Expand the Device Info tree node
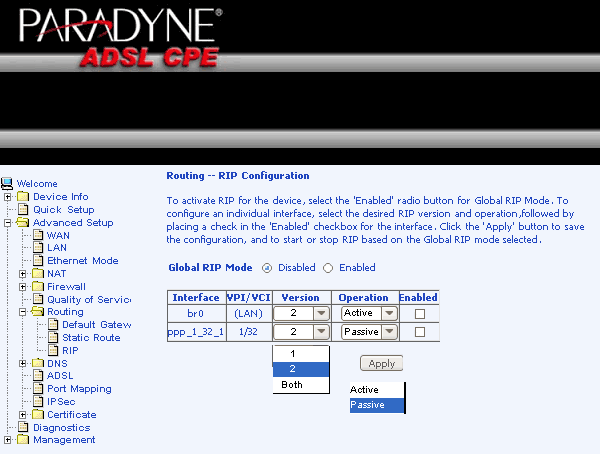The height and width of the screenshot is (454, 600). (x=8, y=197)
